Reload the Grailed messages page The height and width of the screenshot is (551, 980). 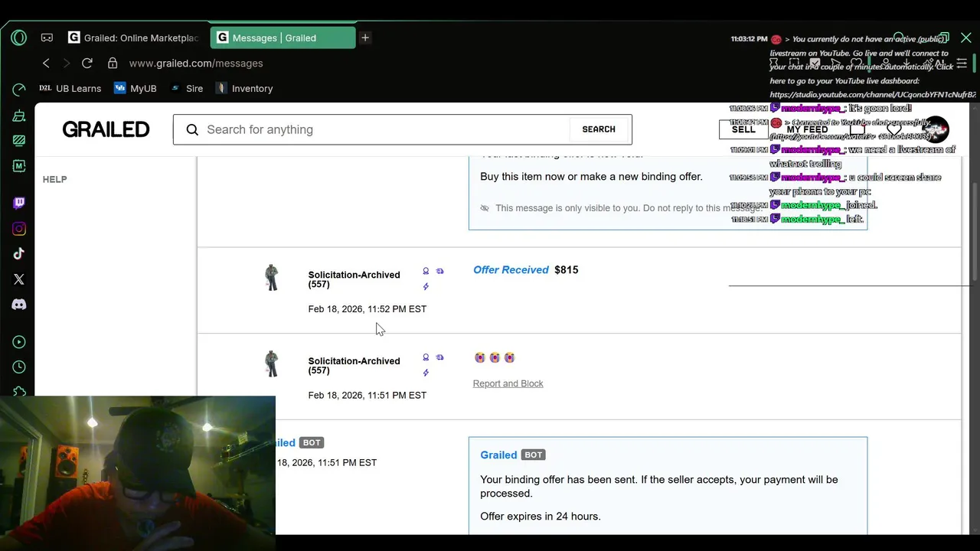[87, 64]
